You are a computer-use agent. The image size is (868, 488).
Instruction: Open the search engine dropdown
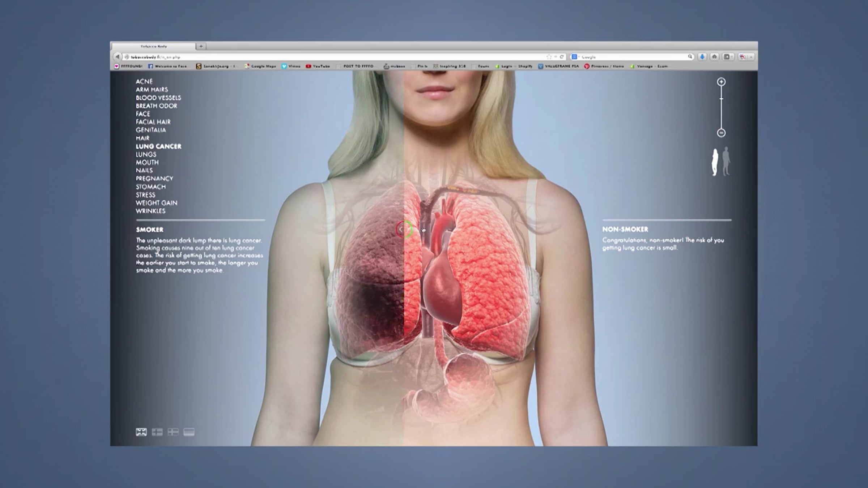pyautogui.click(x=575, y=57)
